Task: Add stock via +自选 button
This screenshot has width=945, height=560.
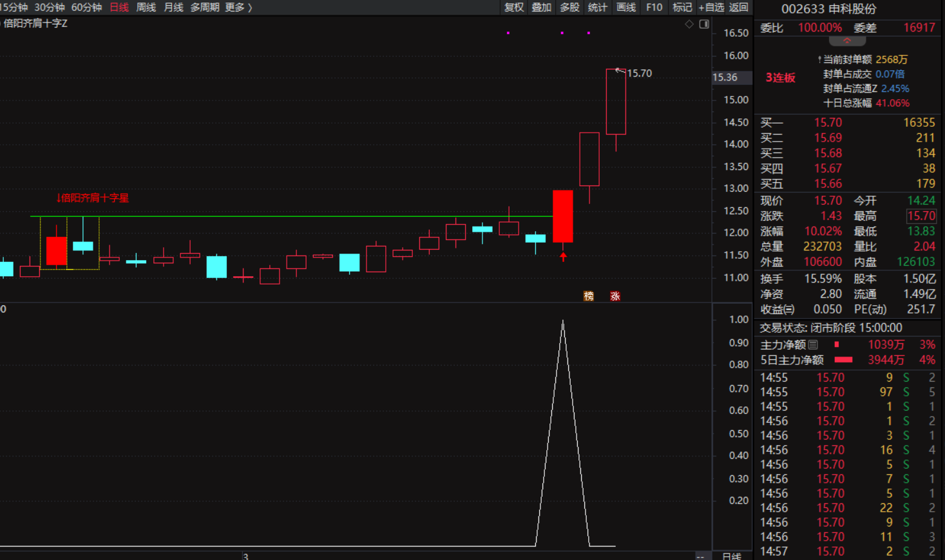Action: click(x=711, y=7)
